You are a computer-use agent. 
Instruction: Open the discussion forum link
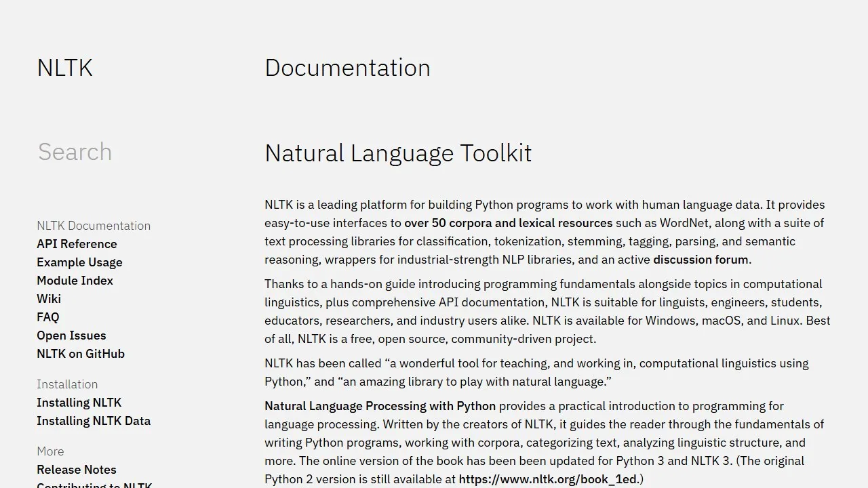(x=701, y=260)
